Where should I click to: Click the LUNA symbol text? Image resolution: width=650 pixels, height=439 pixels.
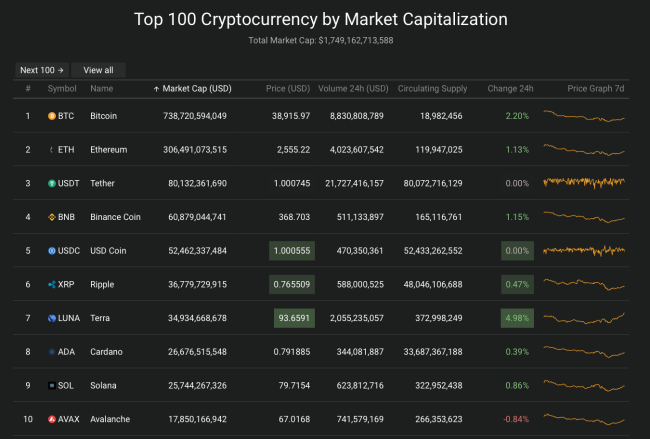click(69, 318)
